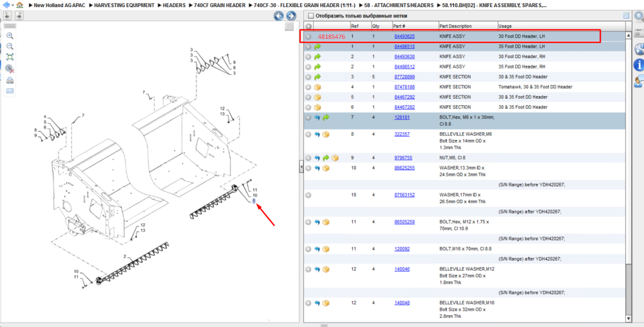Expand the row for part 87563152
Viewport: 644px width, 327px height.
308,195
